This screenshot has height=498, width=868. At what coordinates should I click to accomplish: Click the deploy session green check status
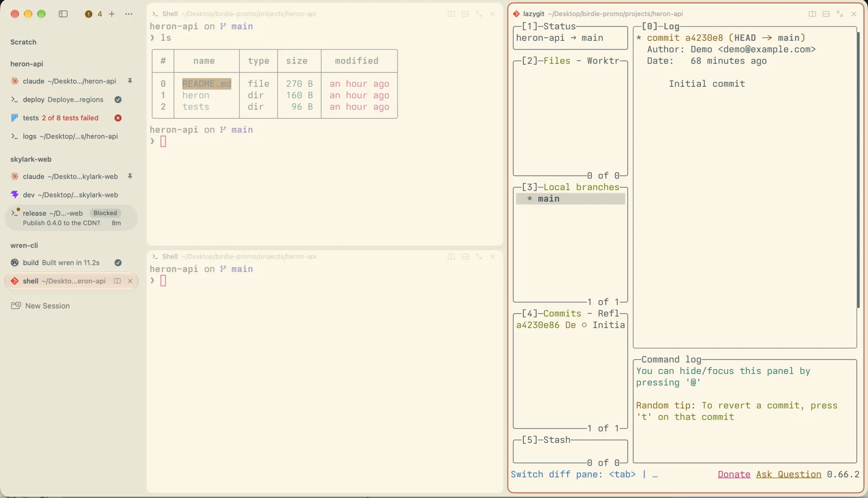118,99
